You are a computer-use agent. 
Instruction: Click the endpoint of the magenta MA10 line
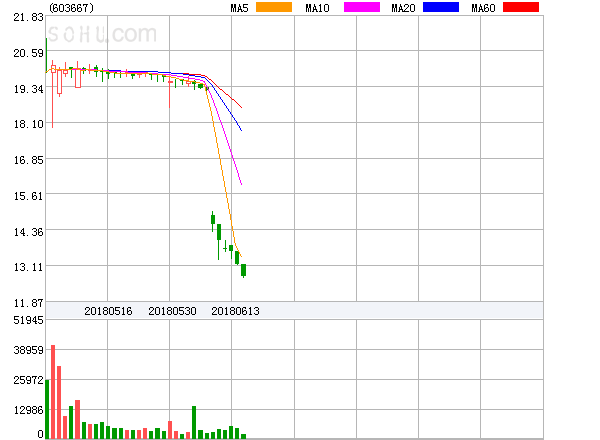241,184
